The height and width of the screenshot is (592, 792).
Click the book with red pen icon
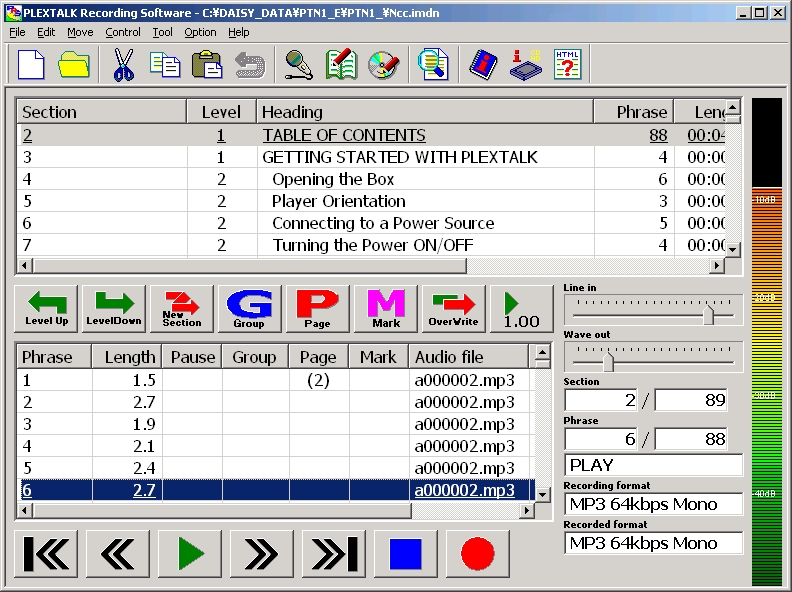coord(341,64)
